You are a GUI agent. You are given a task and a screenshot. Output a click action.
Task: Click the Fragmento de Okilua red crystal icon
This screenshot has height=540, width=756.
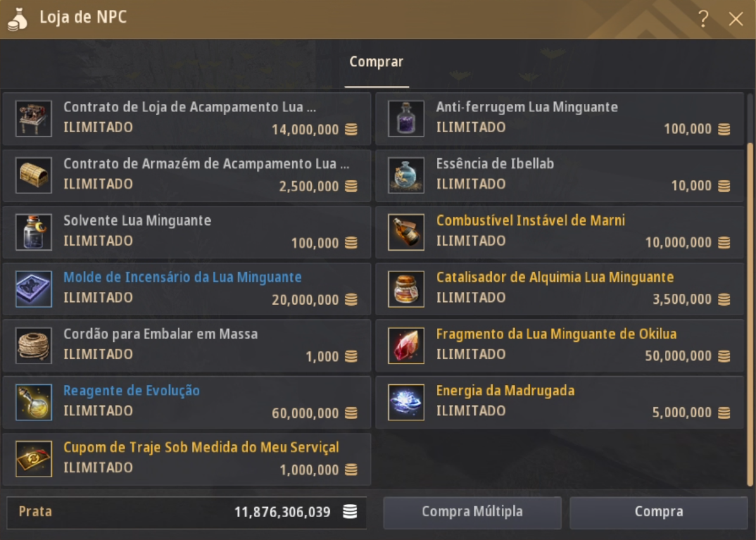pyautogui.click(x=406, y=346)
